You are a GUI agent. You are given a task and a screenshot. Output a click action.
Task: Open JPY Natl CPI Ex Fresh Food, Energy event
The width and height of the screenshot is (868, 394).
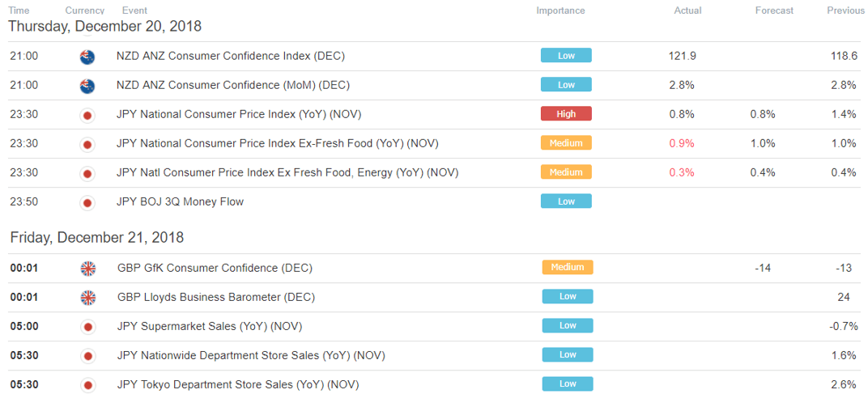pyautogui.click(x=287, y=172)
